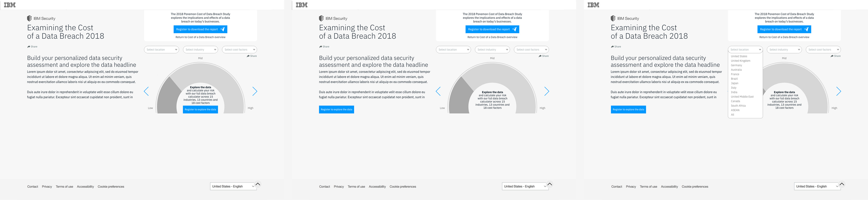Viewport: 868px width, 200px height.
Task: Open United States - English selector, middle panel
Action: point(525,187)
